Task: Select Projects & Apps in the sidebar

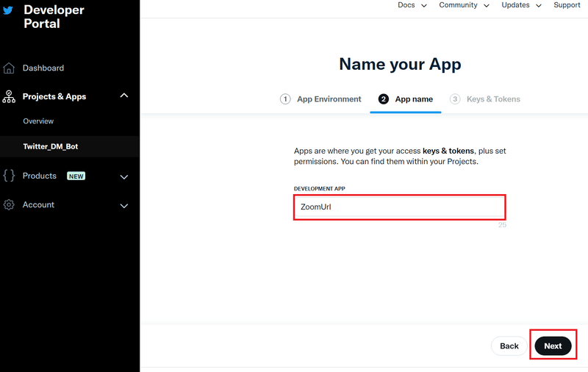Action: click(x=54, y=97)
